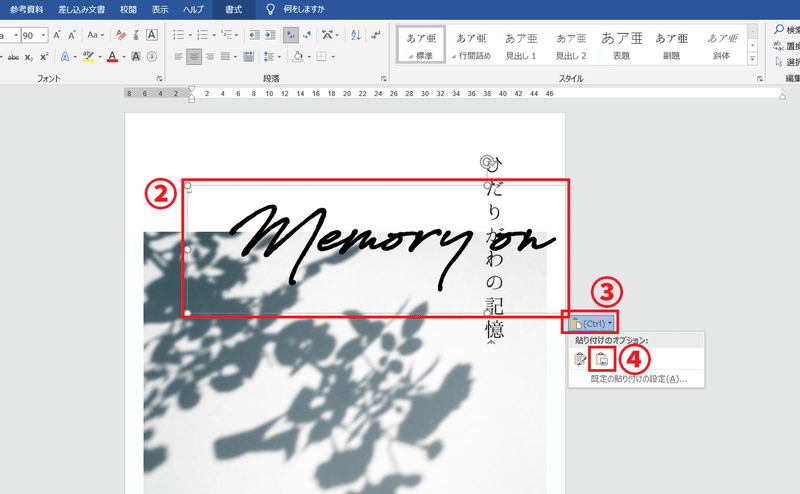Open the paragraph group dialog launcher
The height and width of the screenshot is (494, 800).
coord(384,79)
